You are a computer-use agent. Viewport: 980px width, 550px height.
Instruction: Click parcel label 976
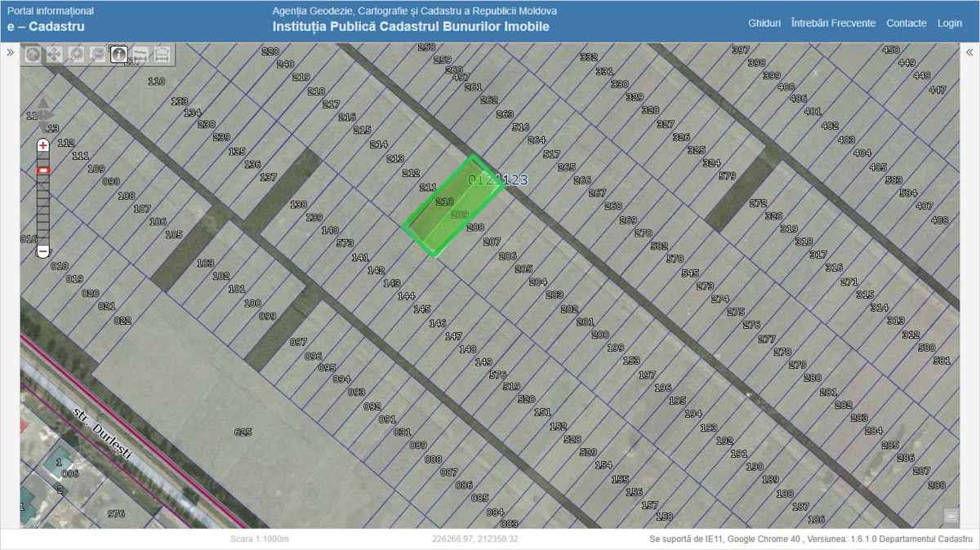(116, 513)
